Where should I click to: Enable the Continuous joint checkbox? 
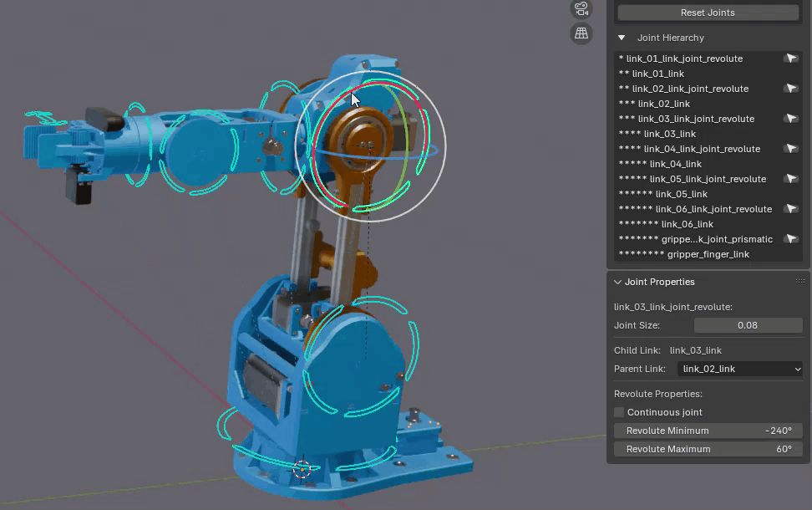(x=619, y=412)
